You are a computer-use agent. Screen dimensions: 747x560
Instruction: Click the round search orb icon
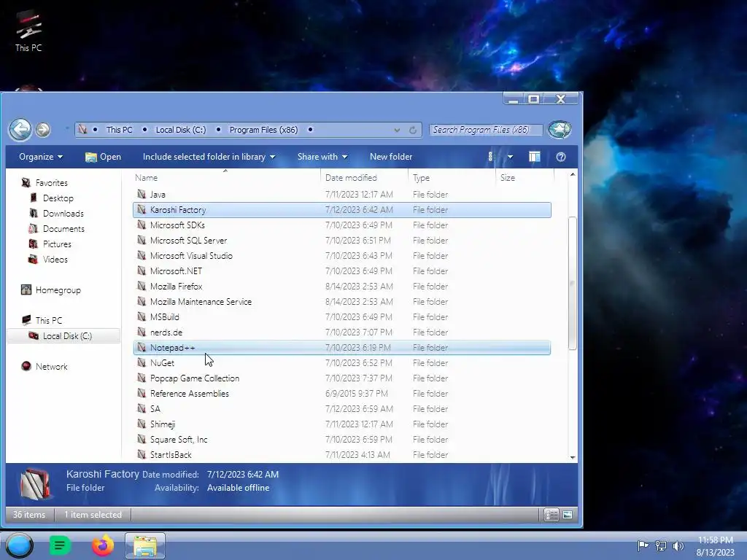click(x=560, y=130)
